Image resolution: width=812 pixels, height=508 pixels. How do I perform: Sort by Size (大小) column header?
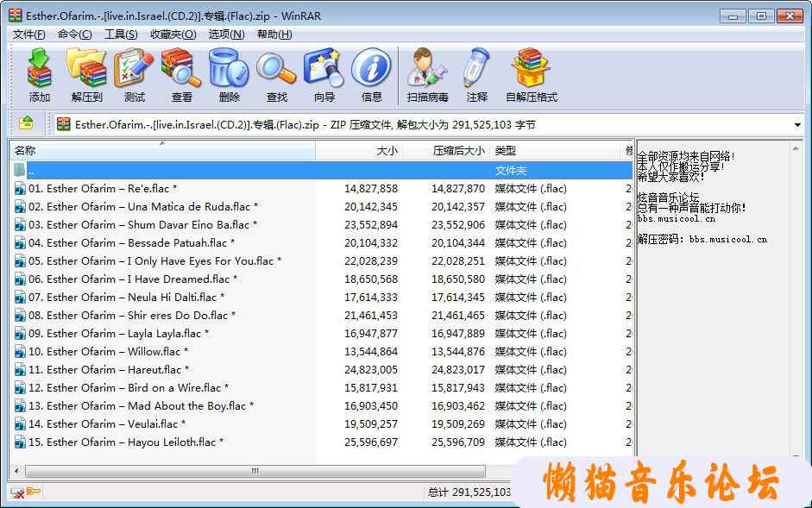pyautogui.click(x=359, y=151)
